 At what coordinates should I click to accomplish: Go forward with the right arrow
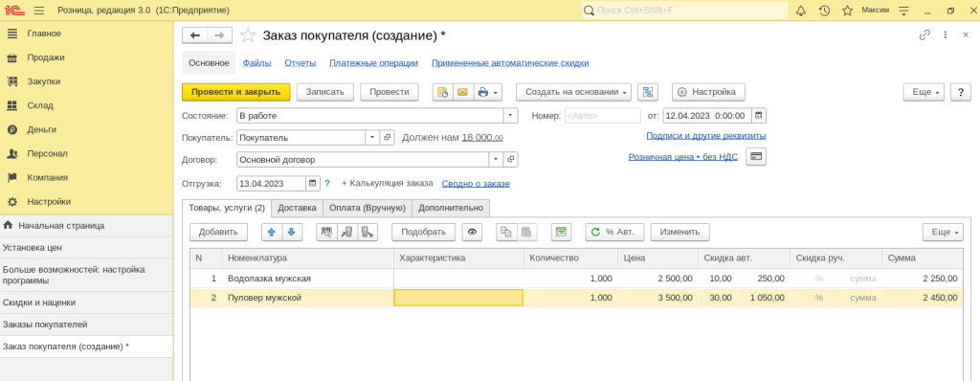pyautogui.click(x=219, y=35)
